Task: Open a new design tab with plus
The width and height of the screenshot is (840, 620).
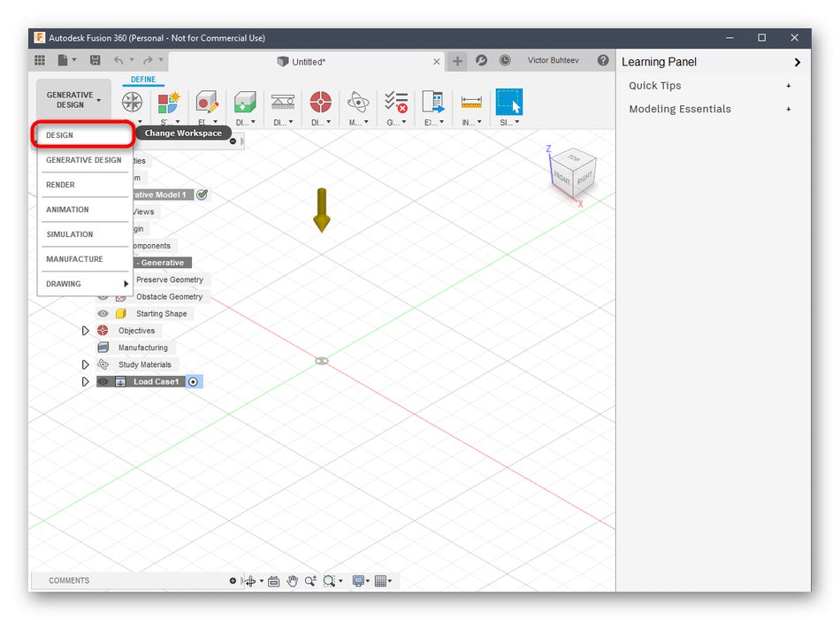Action: pyautogui.click(x=457, y=61)
